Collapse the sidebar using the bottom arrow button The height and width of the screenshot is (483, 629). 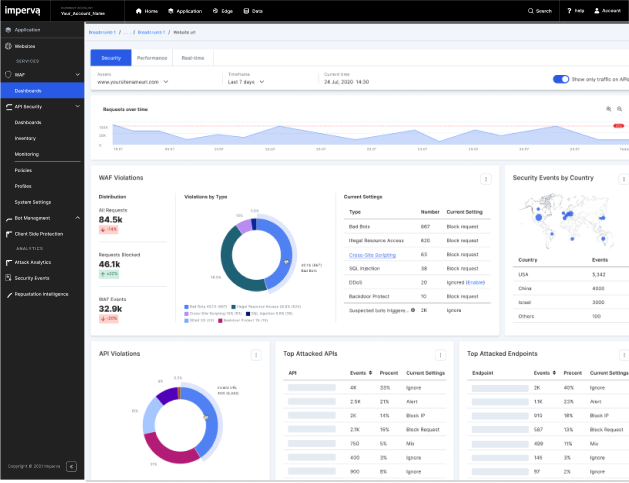71,466
